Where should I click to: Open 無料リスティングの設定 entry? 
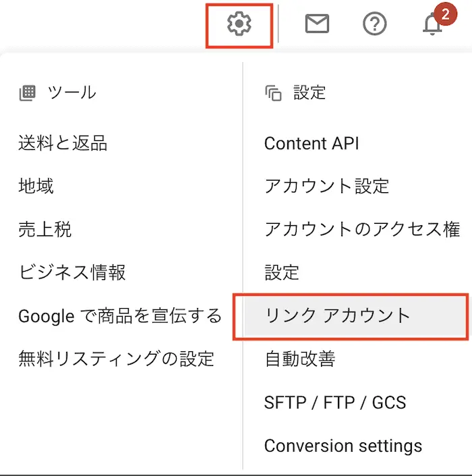[x=116, y=359]
